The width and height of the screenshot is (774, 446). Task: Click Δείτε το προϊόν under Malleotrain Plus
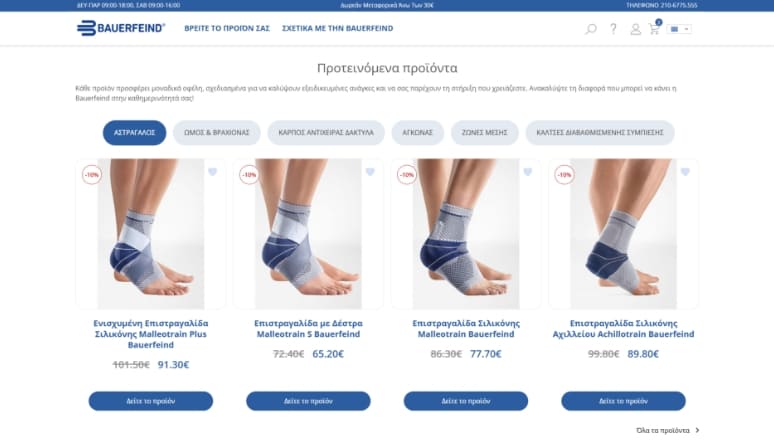point(151,401)
